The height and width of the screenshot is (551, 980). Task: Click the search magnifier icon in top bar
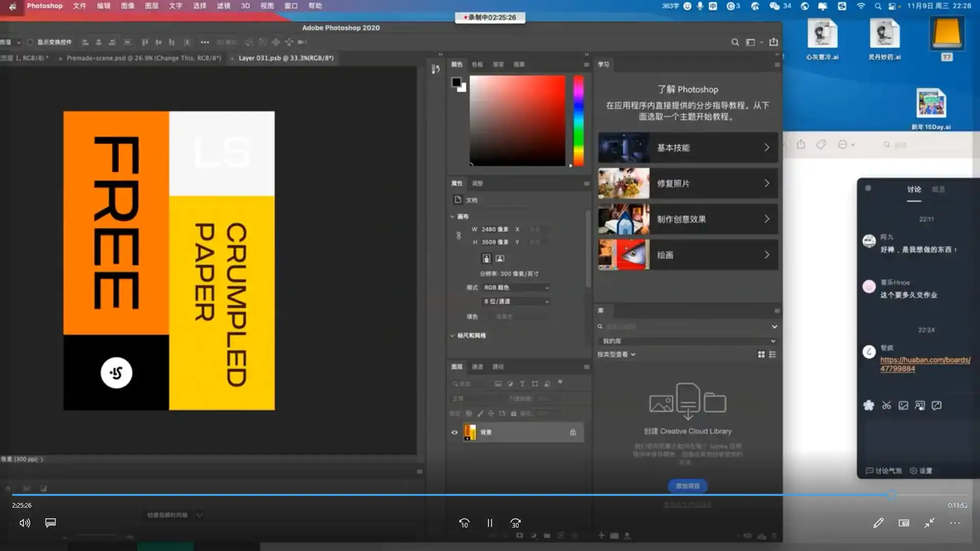(x=735, y=42)
